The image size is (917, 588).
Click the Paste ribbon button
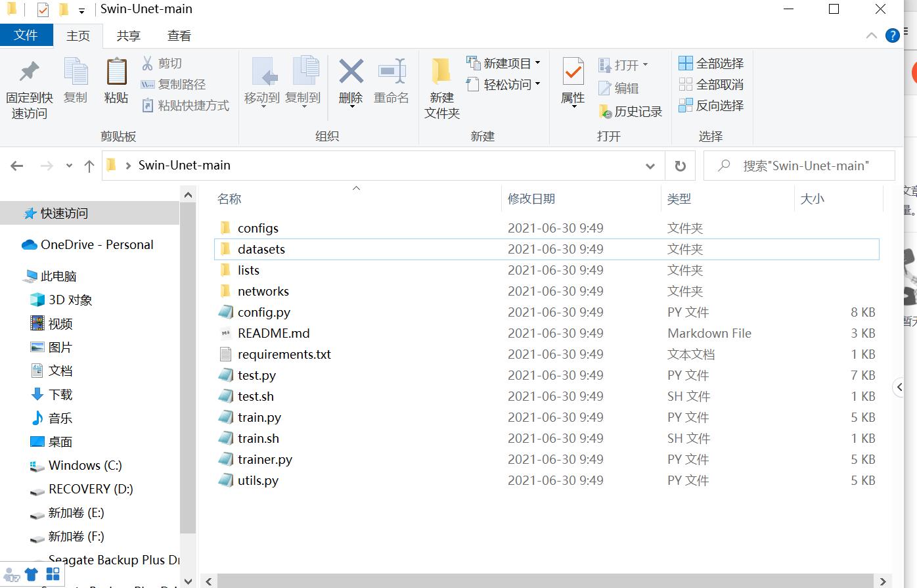click(x=116, y=81)
